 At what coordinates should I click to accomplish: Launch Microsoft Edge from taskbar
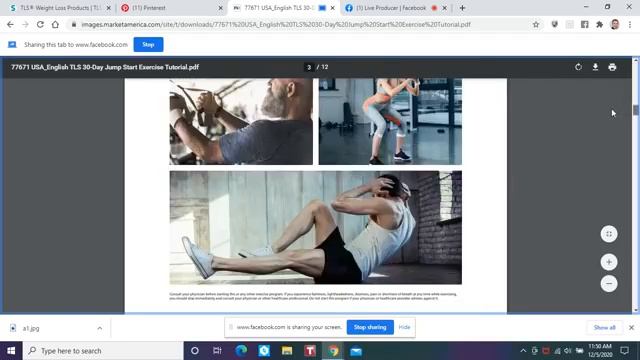241,351
